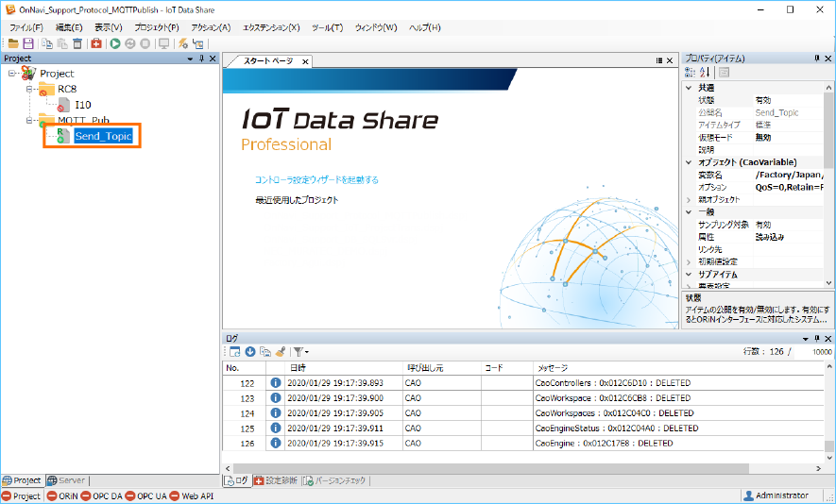This screenshot has width=836, height=504.
Task: Switch to the 設定診断 tab
Action: 276,480
